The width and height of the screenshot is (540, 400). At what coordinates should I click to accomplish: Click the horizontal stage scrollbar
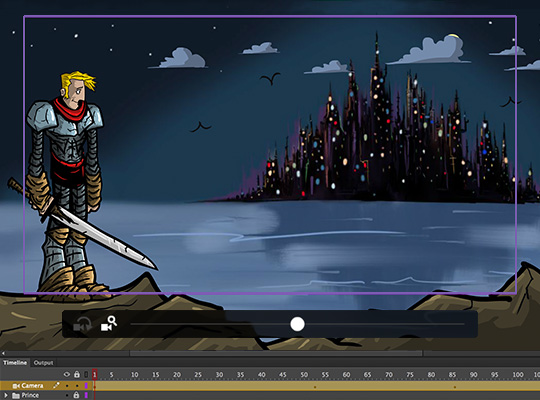point(276,353)
